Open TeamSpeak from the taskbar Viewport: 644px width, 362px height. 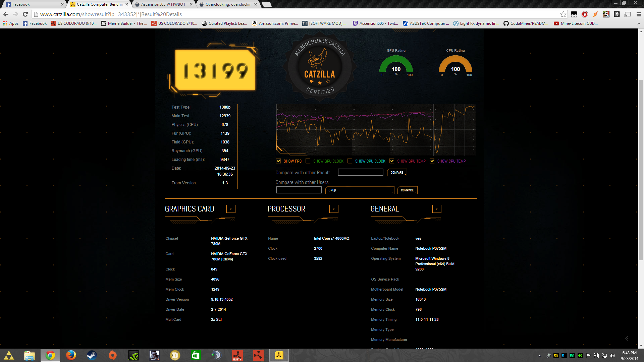tap(216, 355)
